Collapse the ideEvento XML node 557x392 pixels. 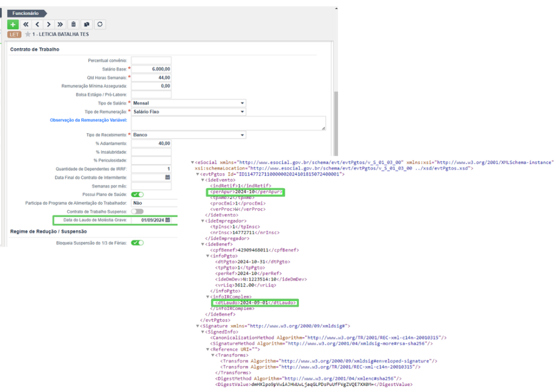203,180
